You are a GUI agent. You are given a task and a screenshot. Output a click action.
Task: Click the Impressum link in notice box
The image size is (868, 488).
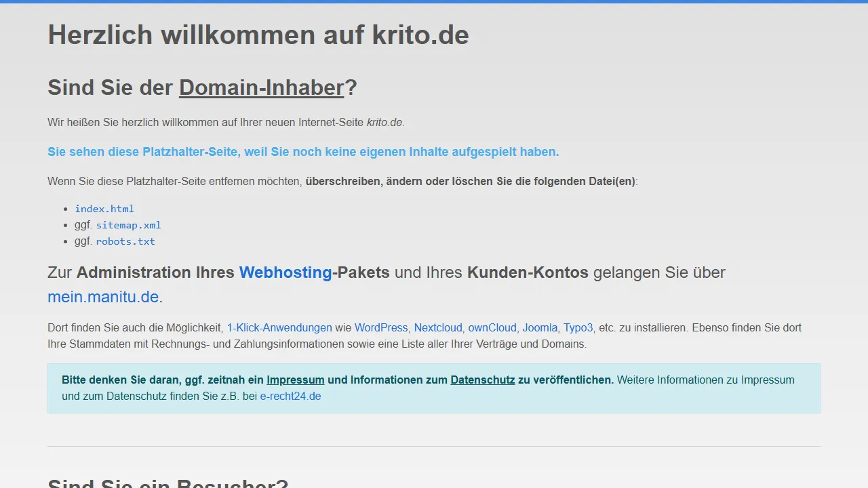point(296,380)
